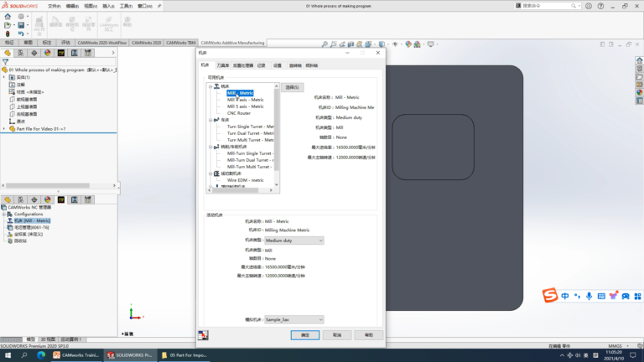Image resolution: width=644 pixels, height=362 pixels.
Task: Open the Medium duty machine type dropdown
Action: pos(294,240)
